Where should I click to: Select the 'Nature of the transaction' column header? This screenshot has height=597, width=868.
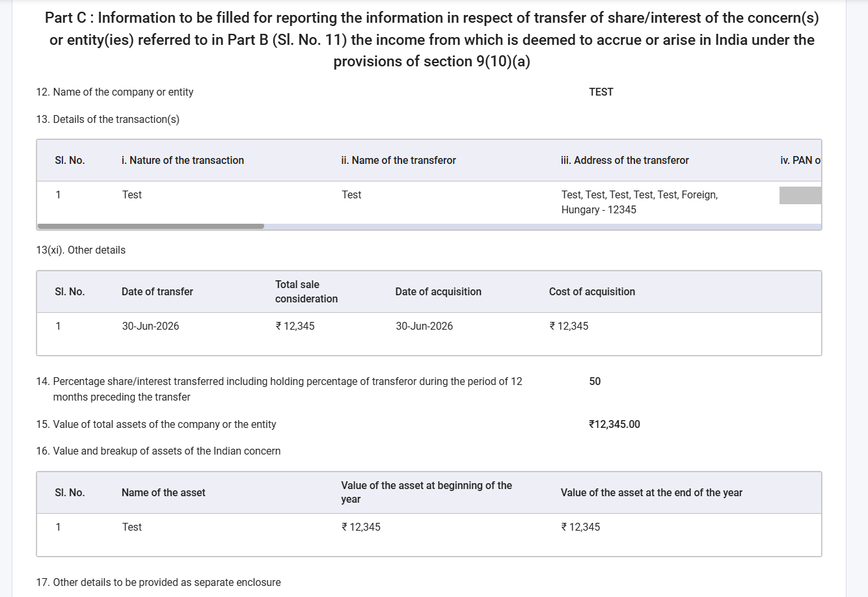pyautogui.click(x=183, y=160)
